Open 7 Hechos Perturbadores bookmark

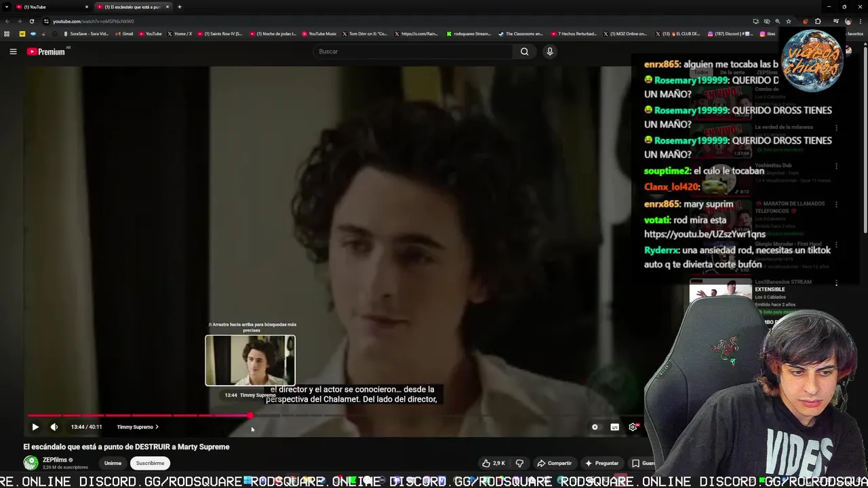click(574, 34)
